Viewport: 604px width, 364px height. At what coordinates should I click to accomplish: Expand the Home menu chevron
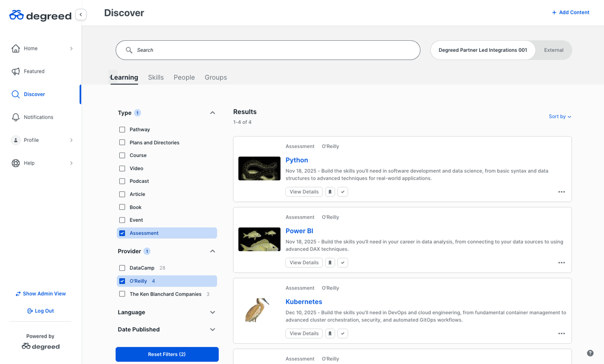coord(71,49)
